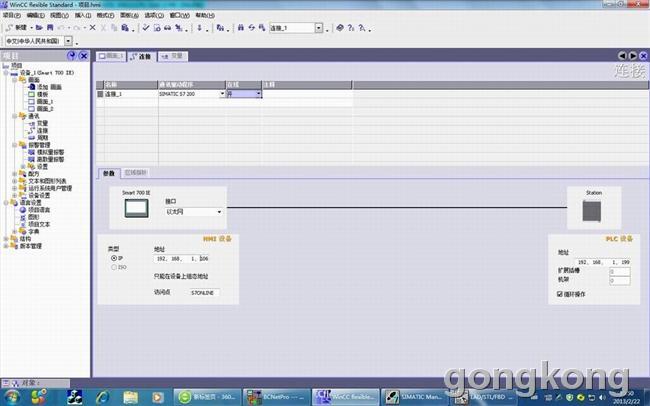650x406 pixels.
Task: Click the Delete X icon in toolbar
Action: click(x=92, y=28)
